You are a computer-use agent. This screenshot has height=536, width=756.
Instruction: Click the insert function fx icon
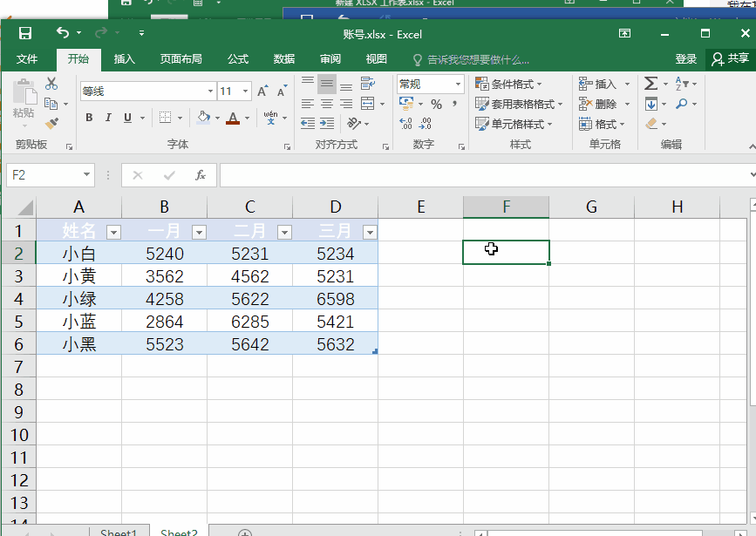[x=200, y=175]
